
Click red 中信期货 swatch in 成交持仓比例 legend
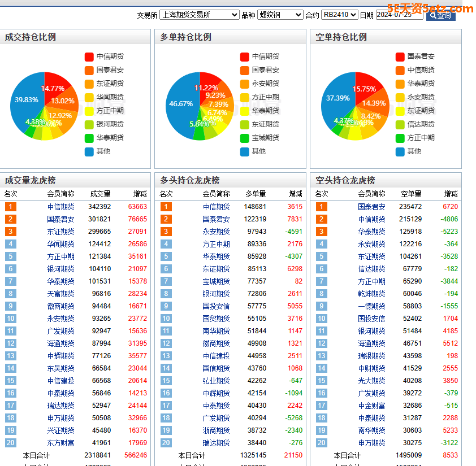click(x=89, y=56)
